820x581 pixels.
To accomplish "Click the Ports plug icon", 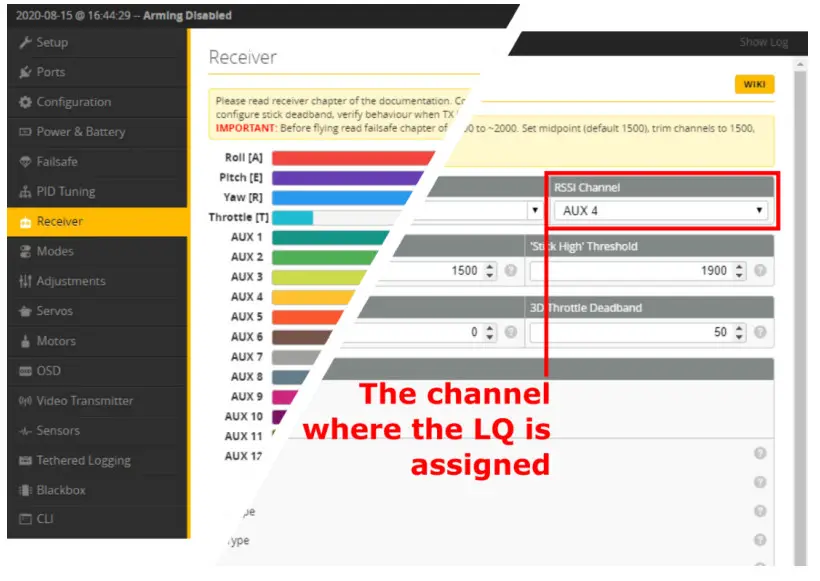I will (25, 72).
